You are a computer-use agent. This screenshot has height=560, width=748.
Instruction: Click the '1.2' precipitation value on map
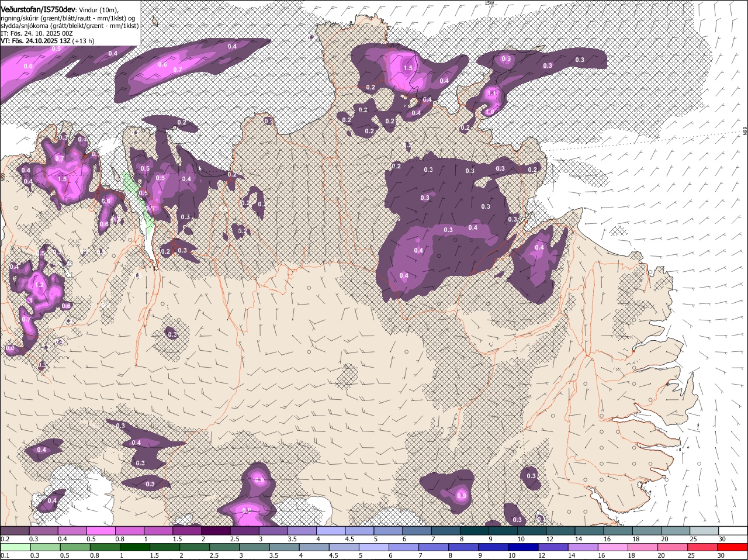click(x=40, y=285)
